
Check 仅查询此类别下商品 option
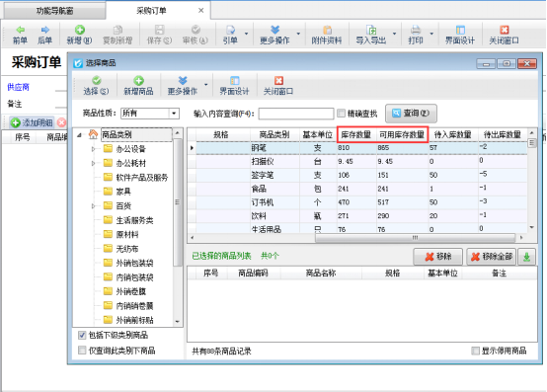click(82, 351)
